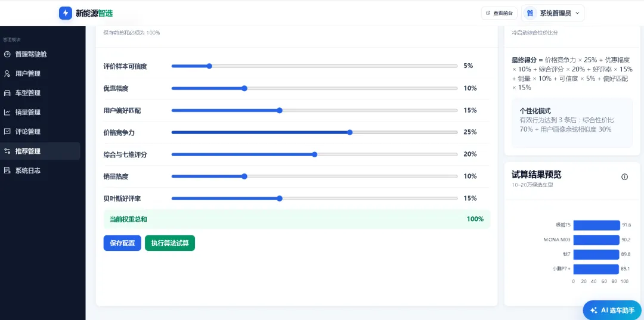The width and height of the screenshot is (644, 320).
Task: Open 系统日志 menu entry
Action: (x=40, y=170)
